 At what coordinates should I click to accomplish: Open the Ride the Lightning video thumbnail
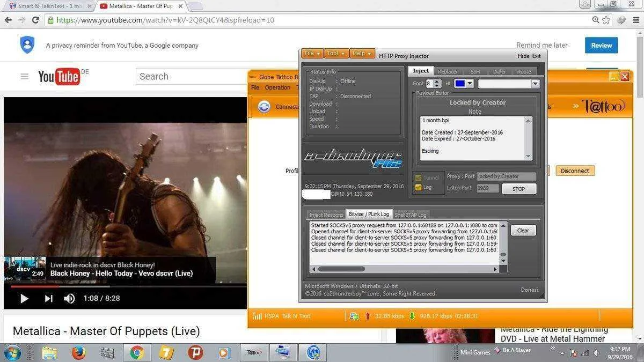(445, 335)
